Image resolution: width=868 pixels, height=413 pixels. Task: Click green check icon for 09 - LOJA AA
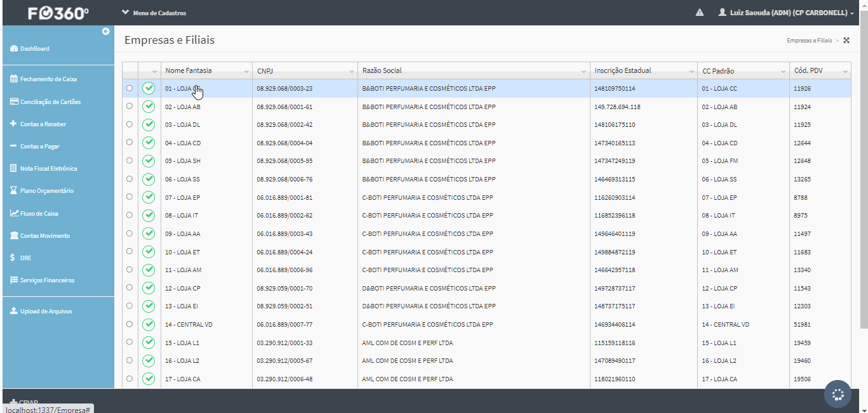149,233
